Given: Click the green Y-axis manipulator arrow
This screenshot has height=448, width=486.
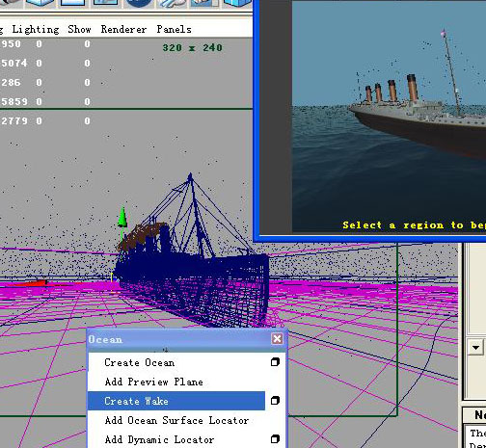Looking at the screenshot, I should click(122, 218).
